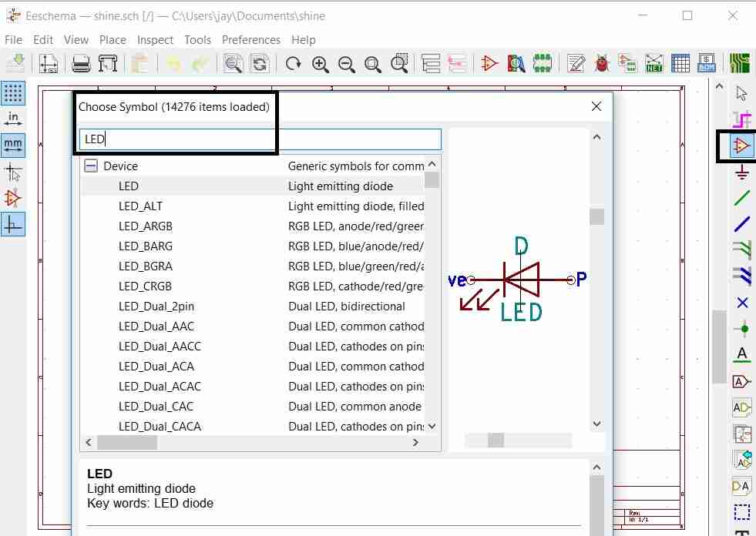756x536 pixels.
Task: Open the Inspect menu
Action: 155,39
